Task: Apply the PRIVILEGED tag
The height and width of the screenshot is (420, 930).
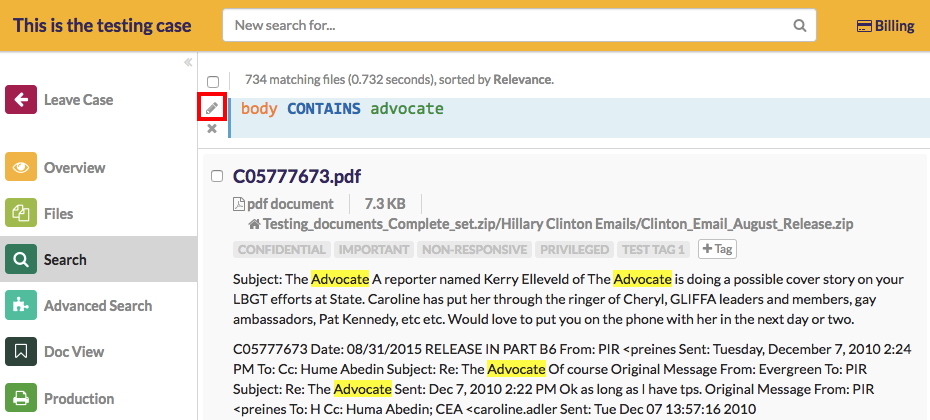Action: click(x=573, y=250)
